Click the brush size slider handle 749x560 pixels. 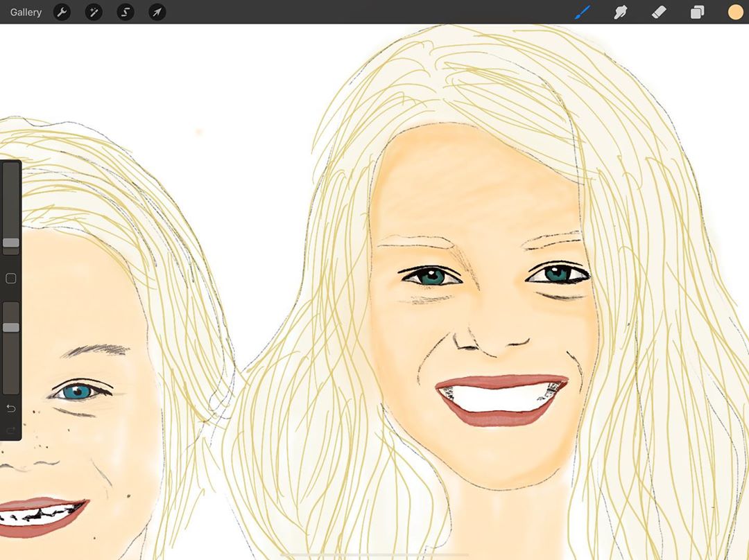click(x=11, y=243)
